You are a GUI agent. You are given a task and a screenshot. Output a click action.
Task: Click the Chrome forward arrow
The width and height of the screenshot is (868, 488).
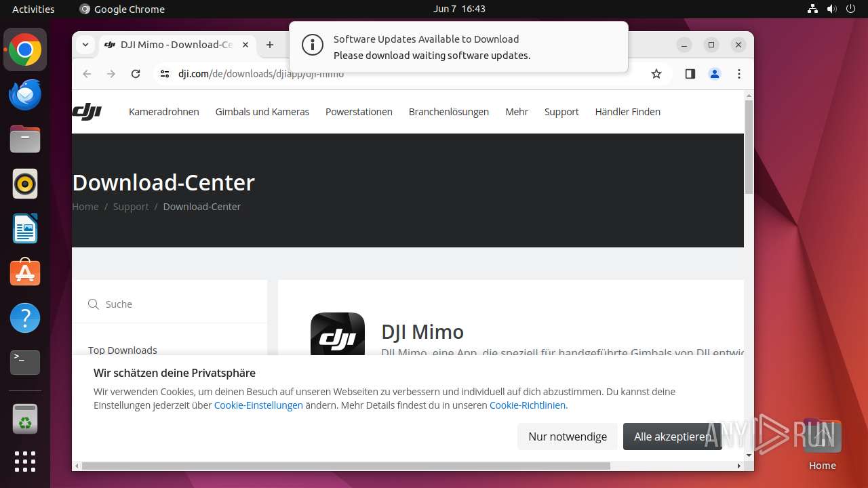point(111,74)
